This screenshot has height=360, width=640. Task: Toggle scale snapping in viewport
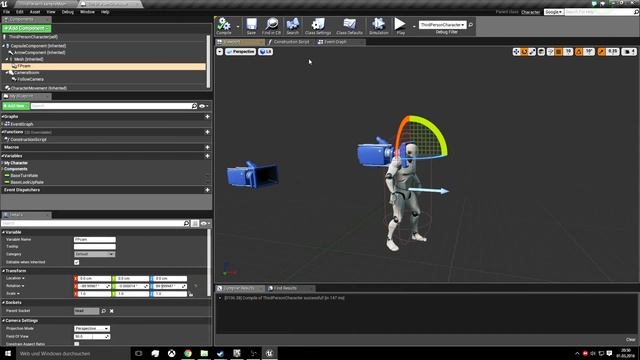(601, 52)
